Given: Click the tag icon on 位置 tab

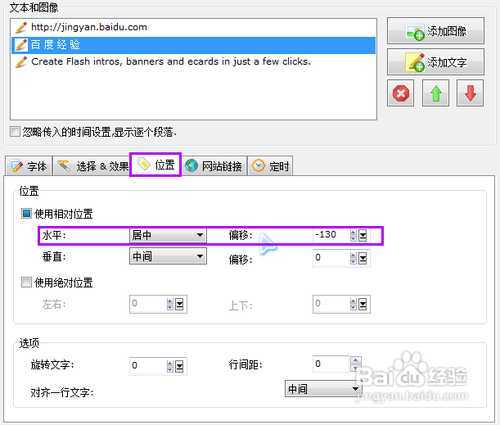Looking at the screenshot, I should click(144, 164).
